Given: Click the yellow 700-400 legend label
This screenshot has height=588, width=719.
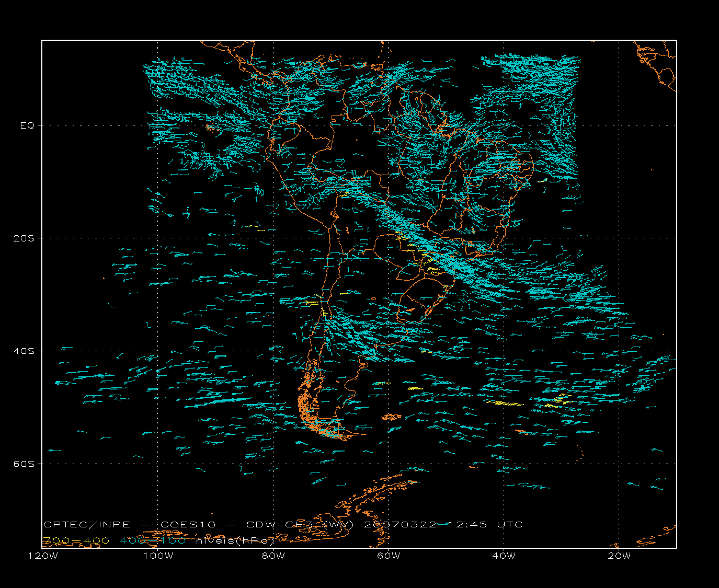Looking at the screenshot, I should [x=76, y=540].
